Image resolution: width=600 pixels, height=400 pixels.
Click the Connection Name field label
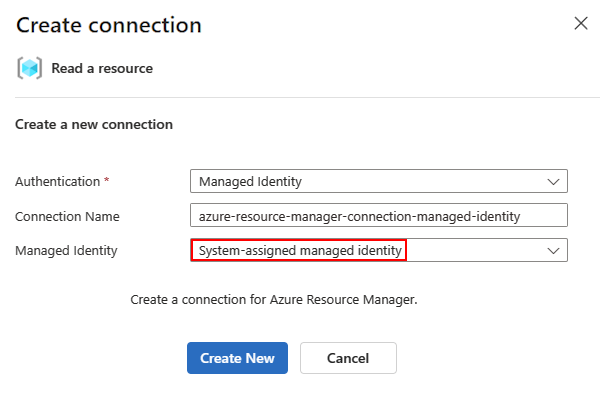point(67,216)
